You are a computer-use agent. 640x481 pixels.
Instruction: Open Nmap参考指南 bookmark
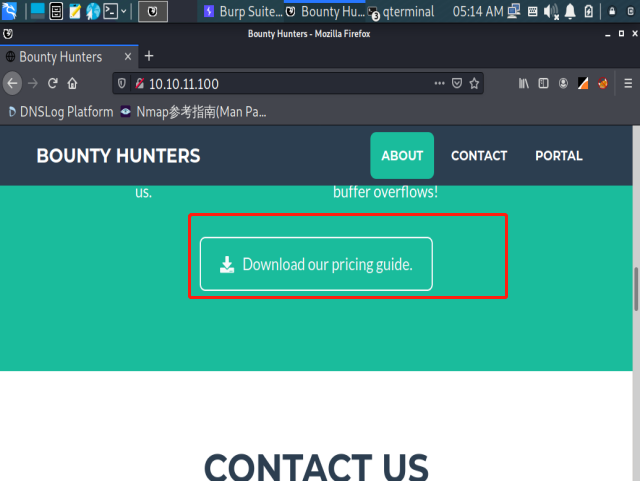pyautogui.click(x=193, y=112)
